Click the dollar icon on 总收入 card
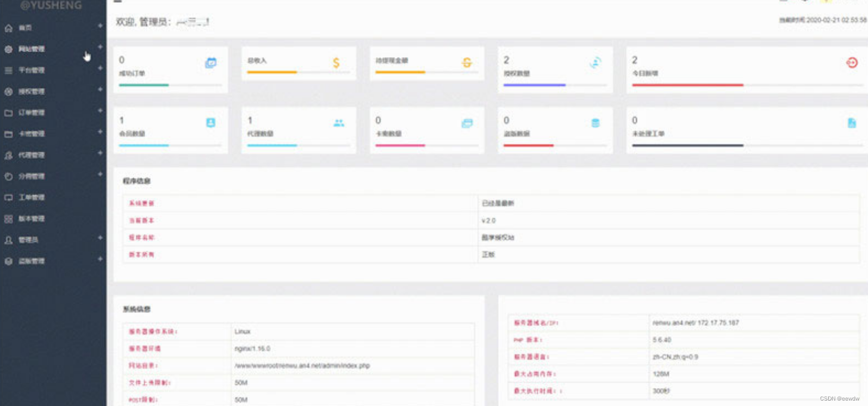The height and width of the screenshot is (406, 868). [x=336, y=63]
